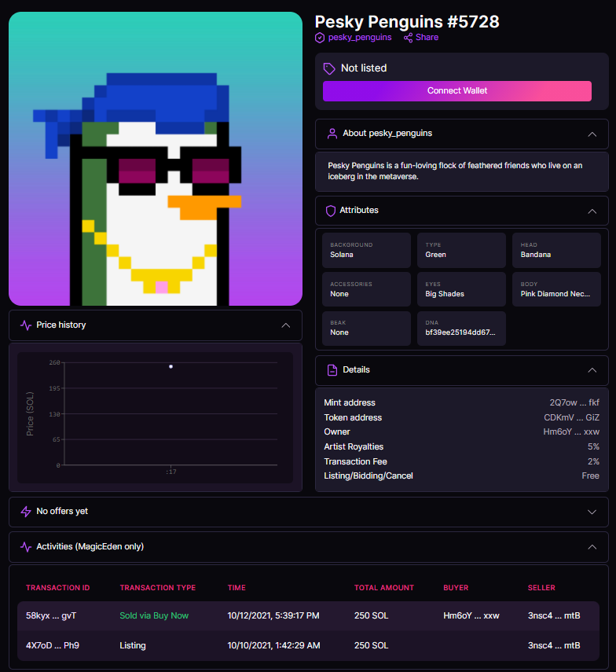The image size is (616, 672).
Task: Click the pulse icon beside Price history
Action: 26,325
